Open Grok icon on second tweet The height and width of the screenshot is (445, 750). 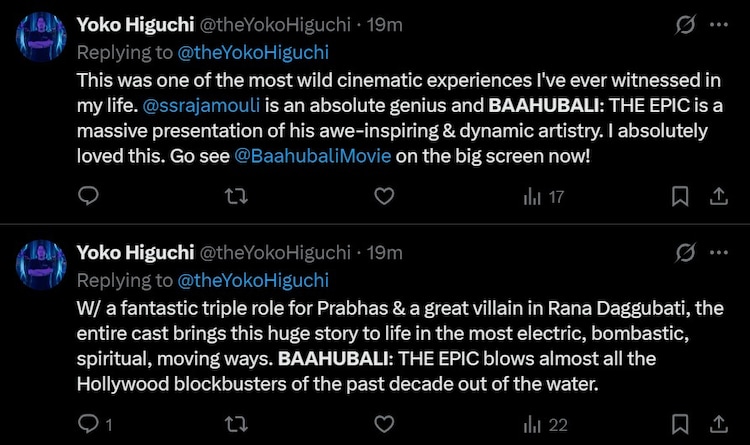coord(686,253)
